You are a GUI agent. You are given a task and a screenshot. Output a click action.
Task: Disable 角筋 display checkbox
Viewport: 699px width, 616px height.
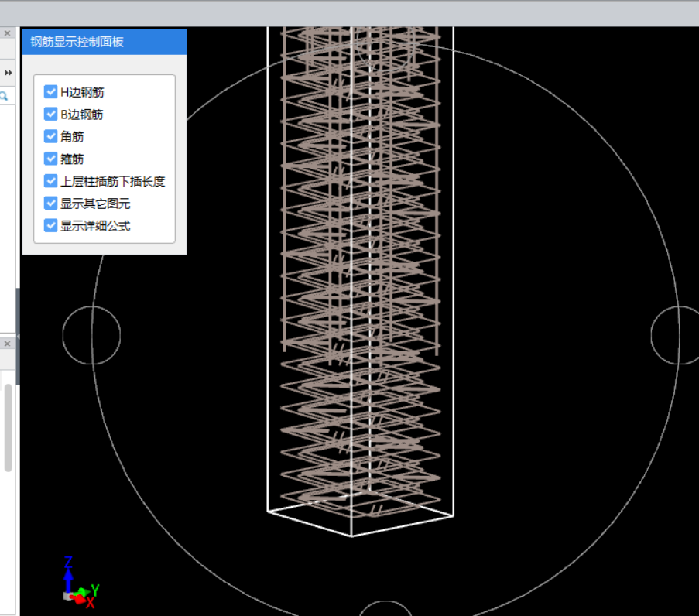click(x=51, y=136)
